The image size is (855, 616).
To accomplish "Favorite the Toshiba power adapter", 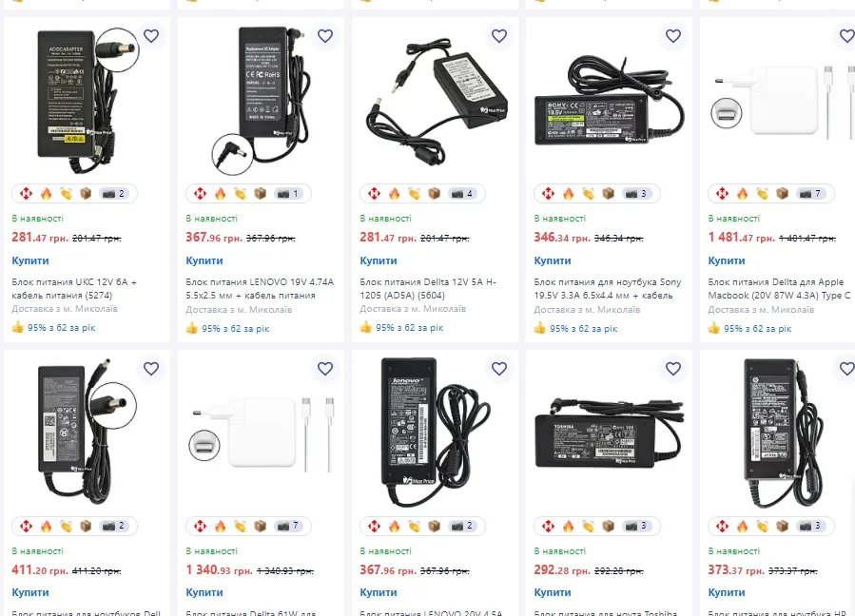I will click(673, 369).
